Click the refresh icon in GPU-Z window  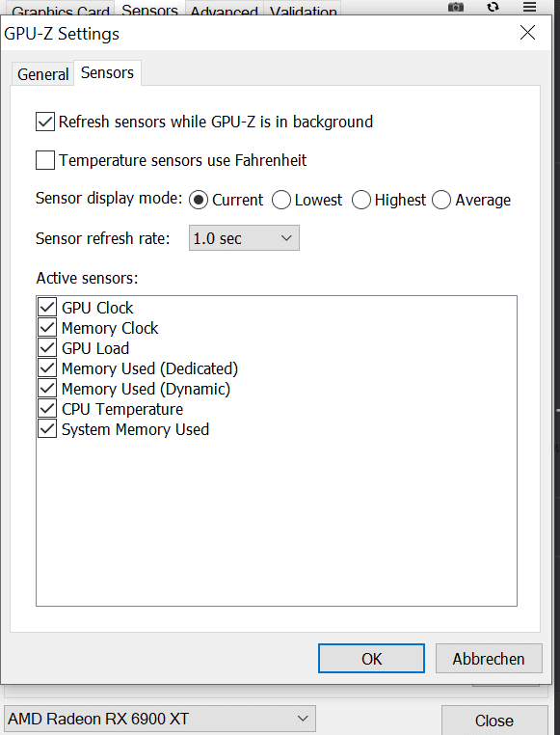(493, 7)
